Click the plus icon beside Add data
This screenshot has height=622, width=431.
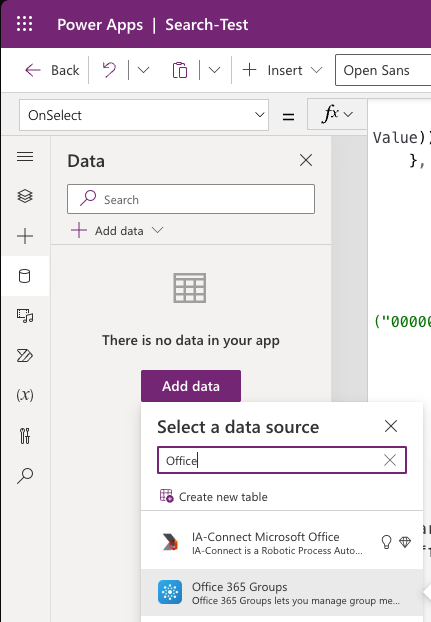point(79,230)
